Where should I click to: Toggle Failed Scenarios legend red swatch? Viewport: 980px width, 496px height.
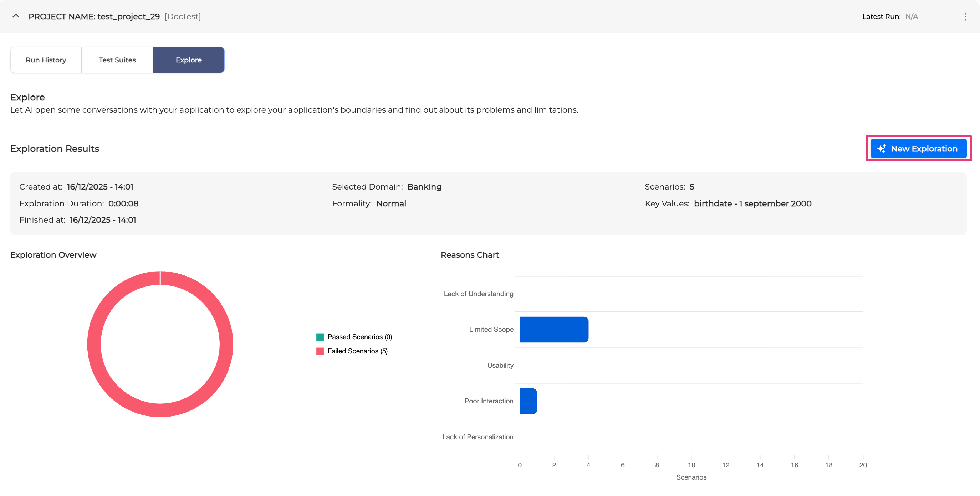(x=320, y=351)
